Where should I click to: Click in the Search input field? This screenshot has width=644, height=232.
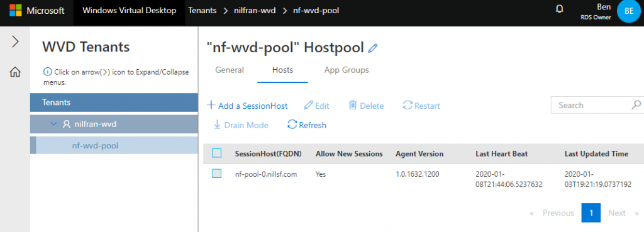[x=592, y=105]
